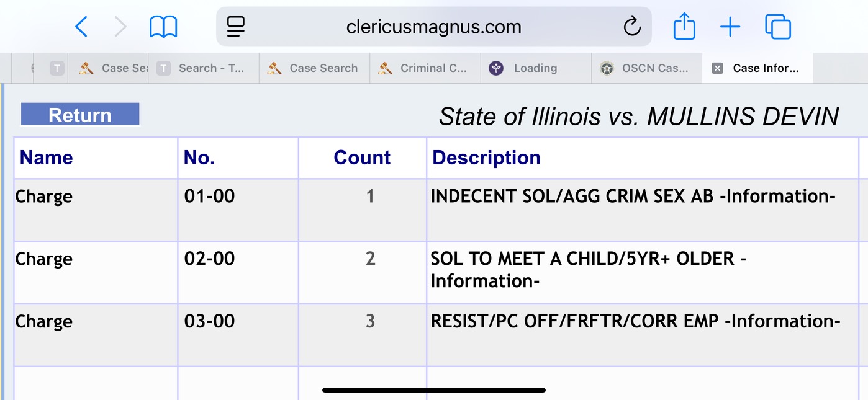Open the Criminal C... tab

[425, 68]
